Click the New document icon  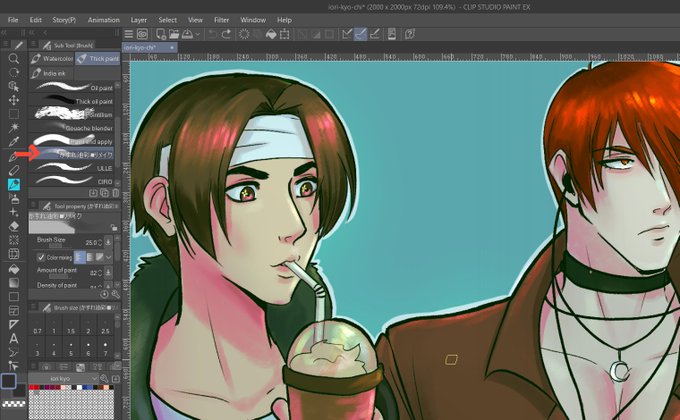tap(160, 34)
